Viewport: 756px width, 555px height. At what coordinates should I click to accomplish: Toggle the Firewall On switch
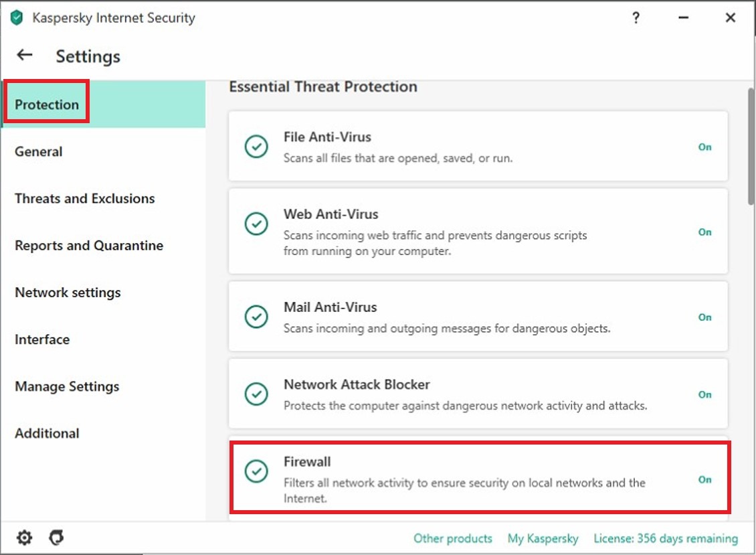point(705,479)
